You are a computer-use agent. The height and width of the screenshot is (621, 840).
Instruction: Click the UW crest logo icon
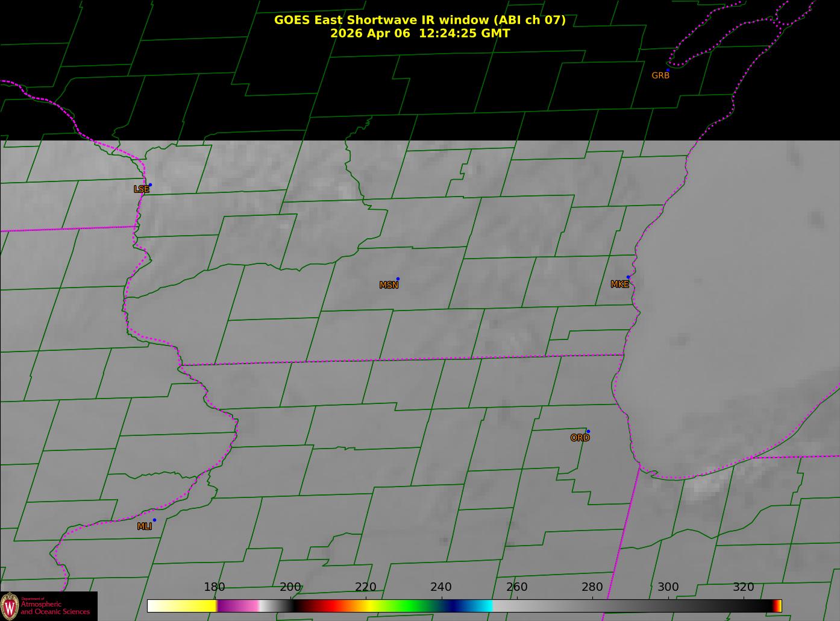click(10, 605)
